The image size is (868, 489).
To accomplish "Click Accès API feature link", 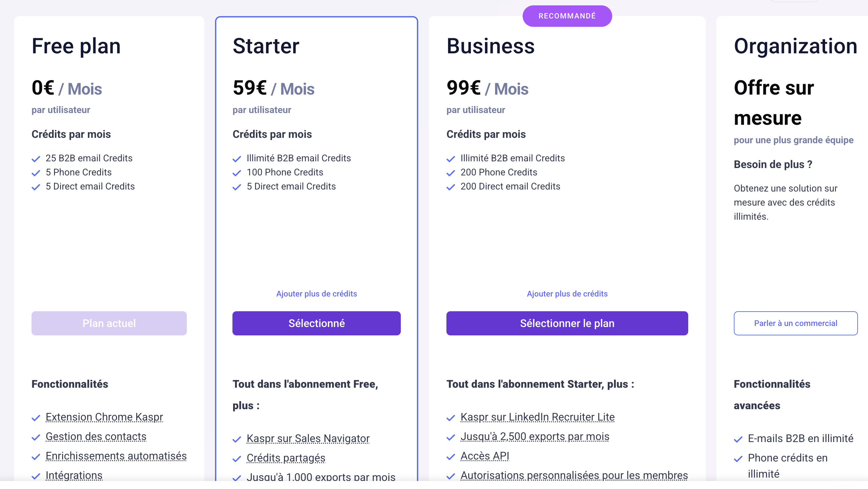I will point(485,456).
